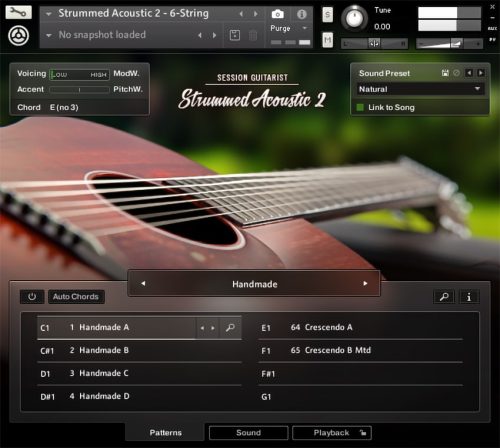Image resolution: width=500 pixels, height=448 pixels.
Task: Adjust the stereo pan slider
Action: (374, 43)
